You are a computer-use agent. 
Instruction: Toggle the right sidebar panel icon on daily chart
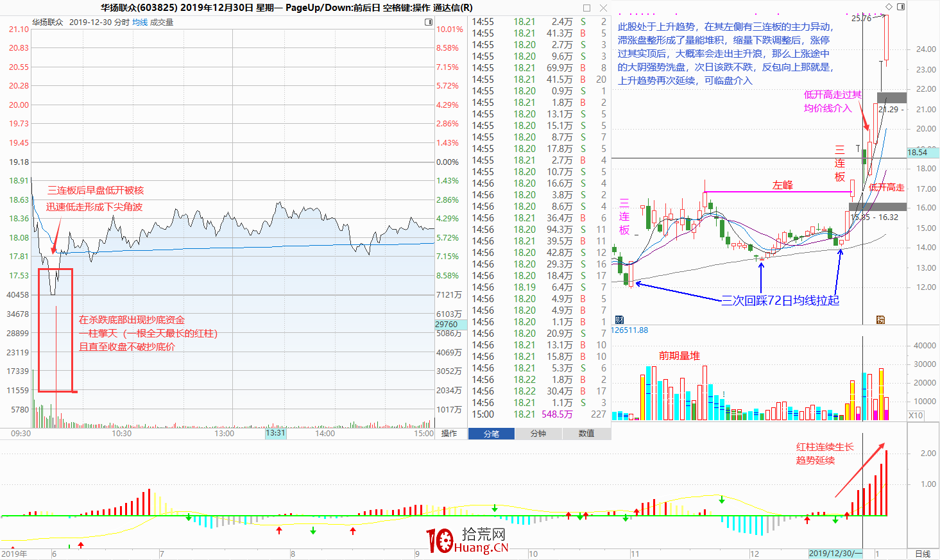point(901,6)
